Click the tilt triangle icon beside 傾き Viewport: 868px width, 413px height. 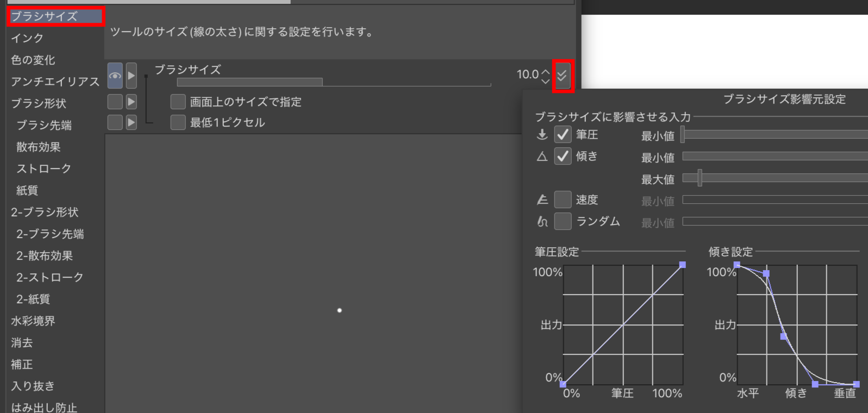(x=542, y=157)
